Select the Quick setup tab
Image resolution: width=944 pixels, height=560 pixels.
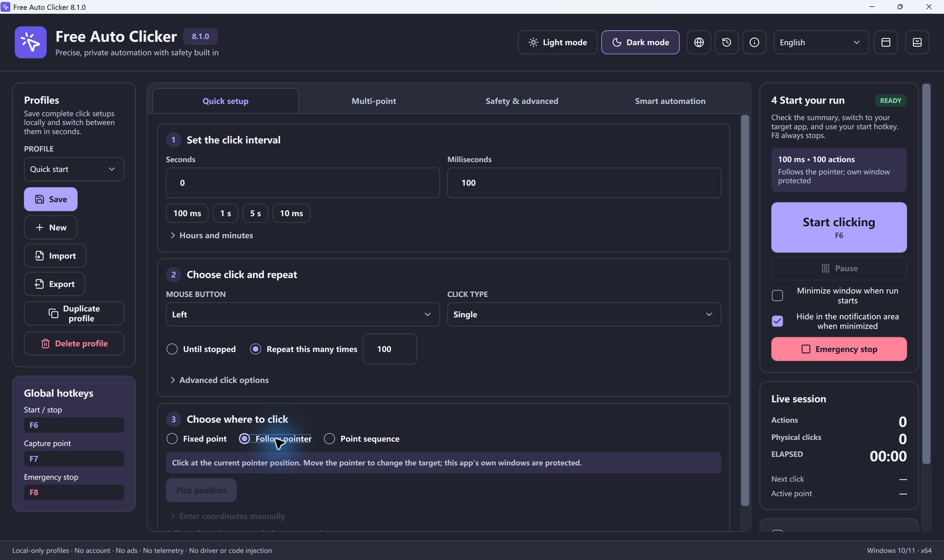225,101
